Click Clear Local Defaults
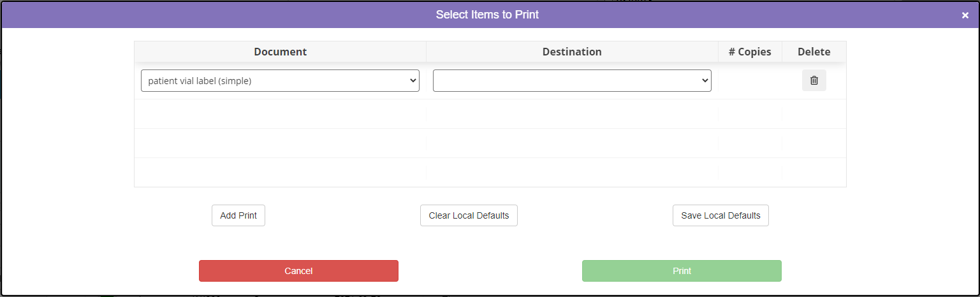This screenshot has width=980, height=297. pos(469,215)
